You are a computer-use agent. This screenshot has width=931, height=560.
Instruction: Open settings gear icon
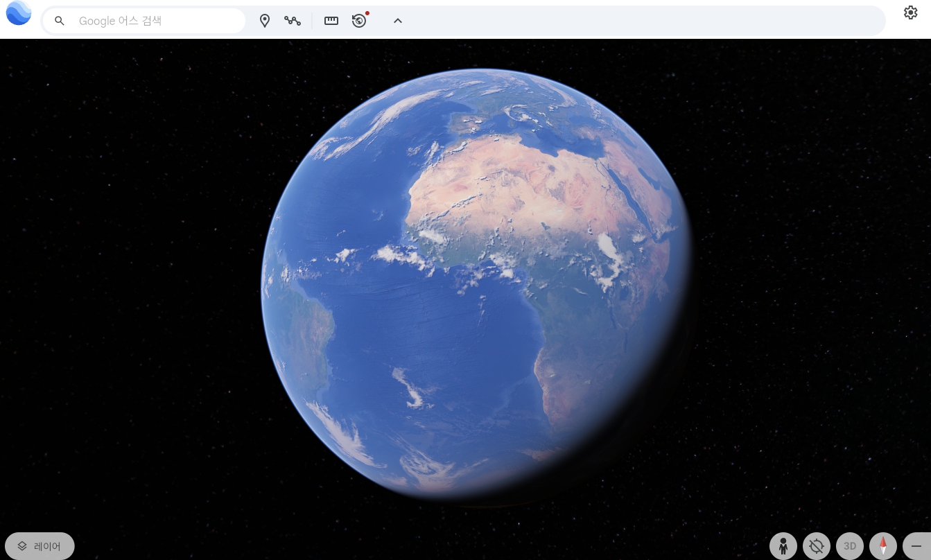(x=911, y=12)
